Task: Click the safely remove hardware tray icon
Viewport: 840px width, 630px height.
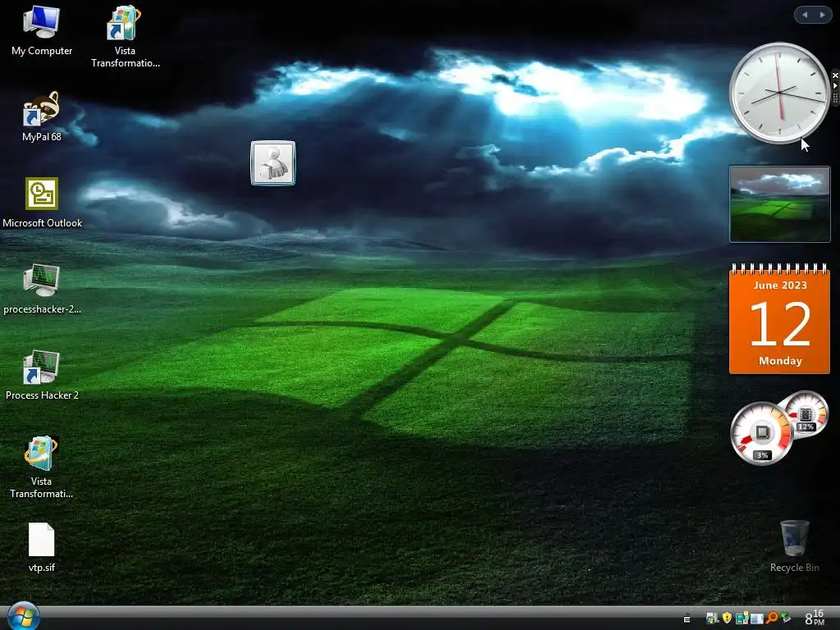Action: pos(785,617)
